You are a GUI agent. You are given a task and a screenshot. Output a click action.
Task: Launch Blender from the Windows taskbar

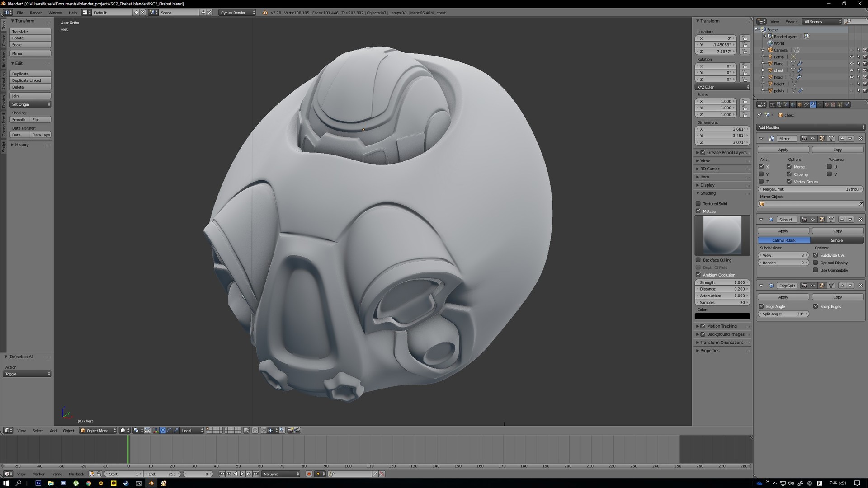click(151, 483)
